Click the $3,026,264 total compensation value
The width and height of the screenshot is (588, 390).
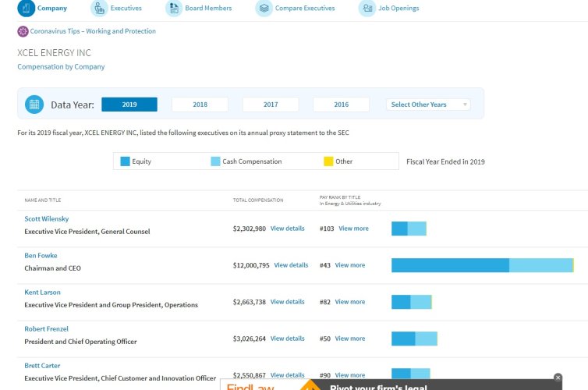click(x=250, y=339)
